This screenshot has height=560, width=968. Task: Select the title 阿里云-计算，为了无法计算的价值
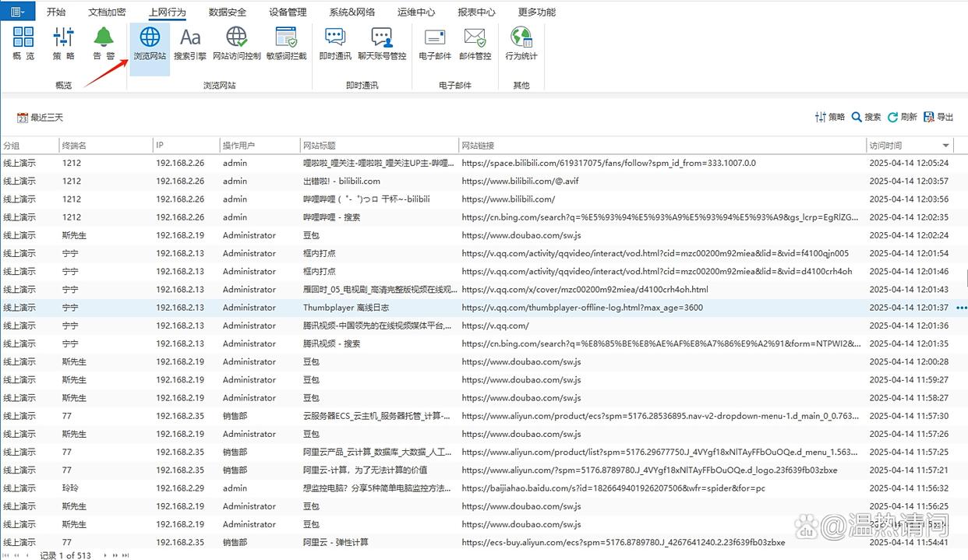[365, 470]
